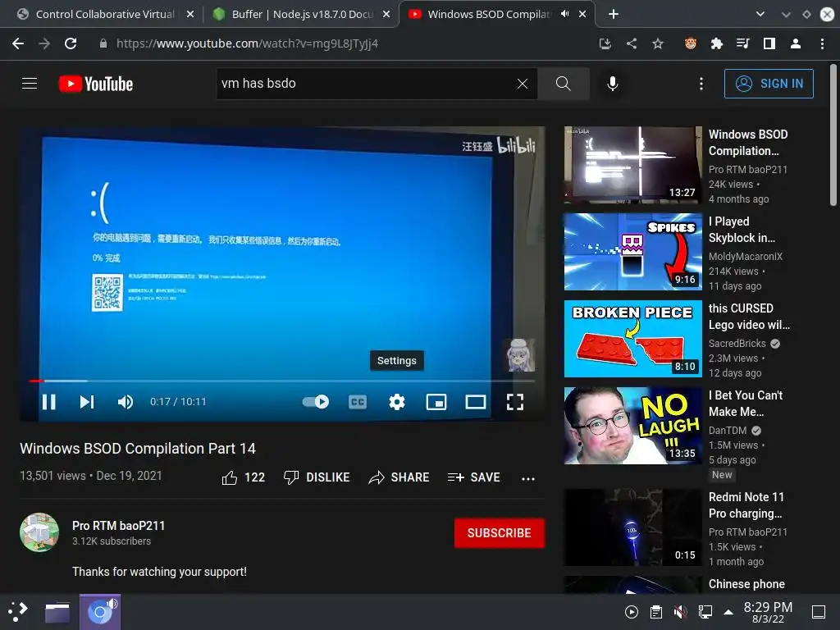This screenshot has height=630, width=840.
Task: Click the address bar URL
Action: click(247, 43)
